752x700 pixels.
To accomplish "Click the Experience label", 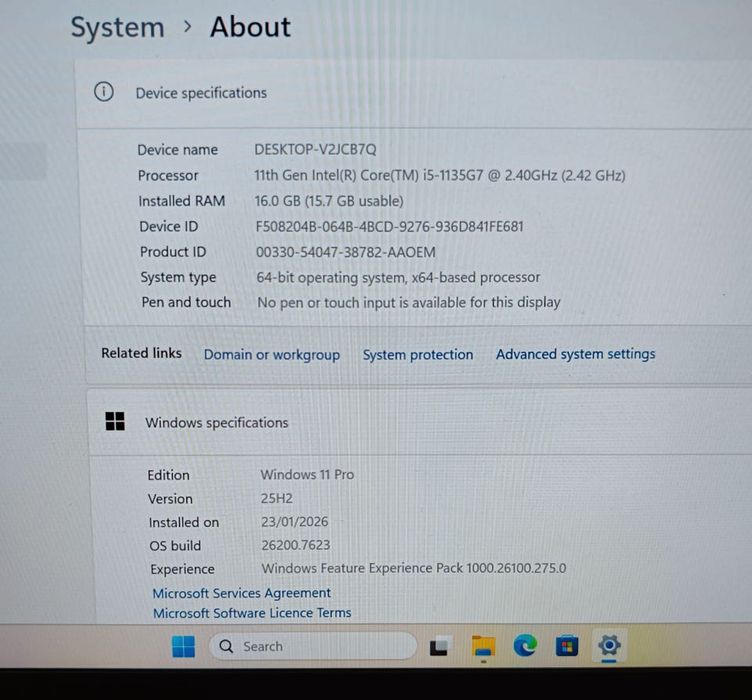I will (183, 569).
